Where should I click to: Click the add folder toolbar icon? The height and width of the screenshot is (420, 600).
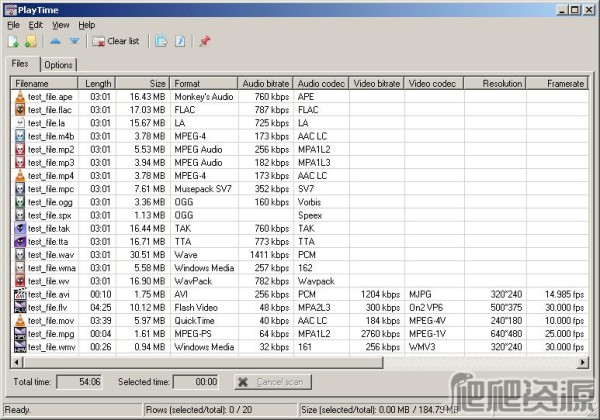(x=31, y=41)
